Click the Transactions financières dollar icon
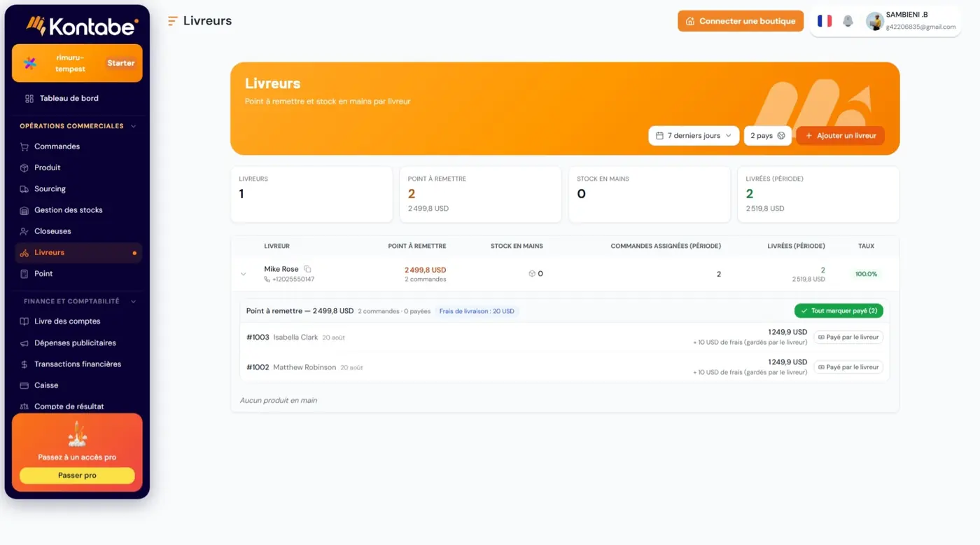The height and width of the screenshot is (545, 980). [x=24, y=364]
